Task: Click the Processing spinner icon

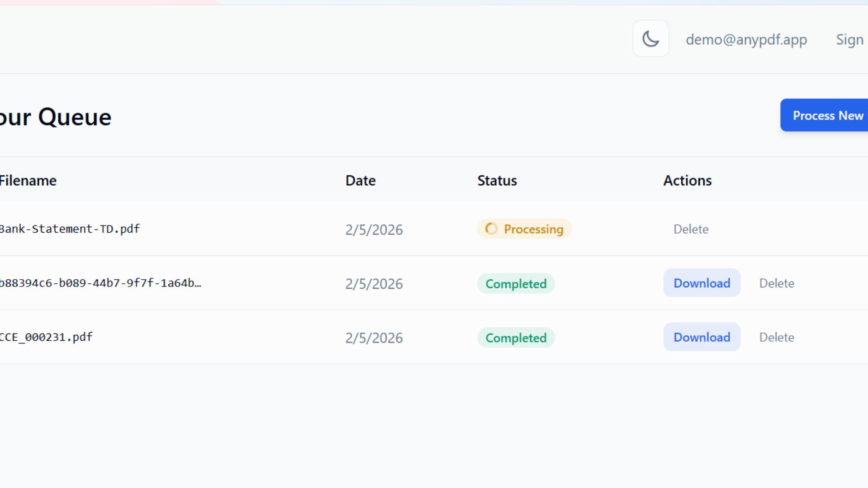Action: tap(491, 229)
